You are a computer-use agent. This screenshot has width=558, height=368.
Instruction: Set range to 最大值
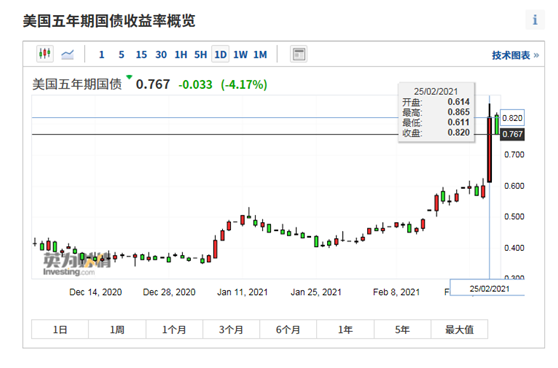pos(459,330)
